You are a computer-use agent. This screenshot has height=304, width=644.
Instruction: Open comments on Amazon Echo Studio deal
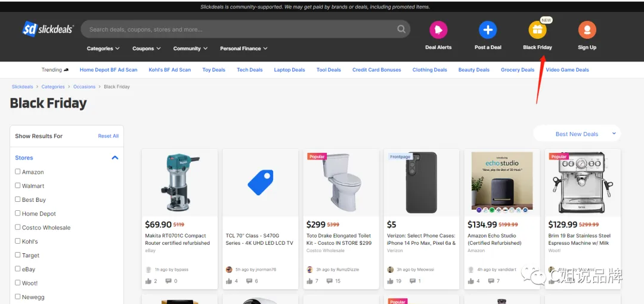coord(491,281)
